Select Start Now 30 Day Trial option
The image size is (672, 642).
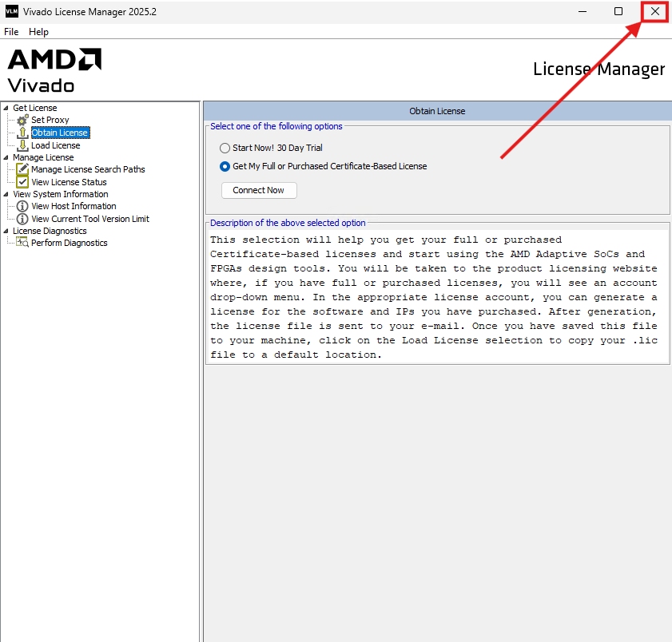225,149
